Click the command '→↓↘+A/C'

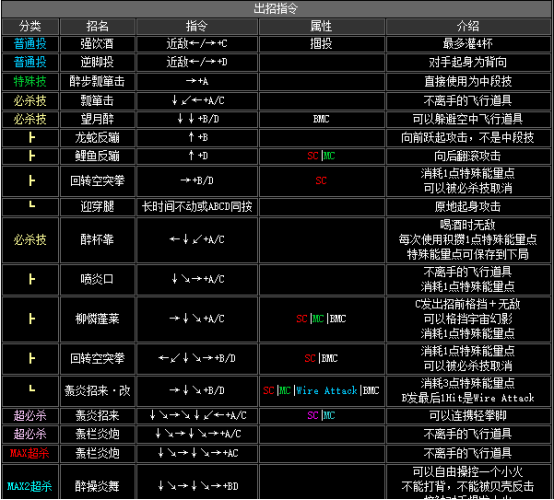tap(197, 319)
